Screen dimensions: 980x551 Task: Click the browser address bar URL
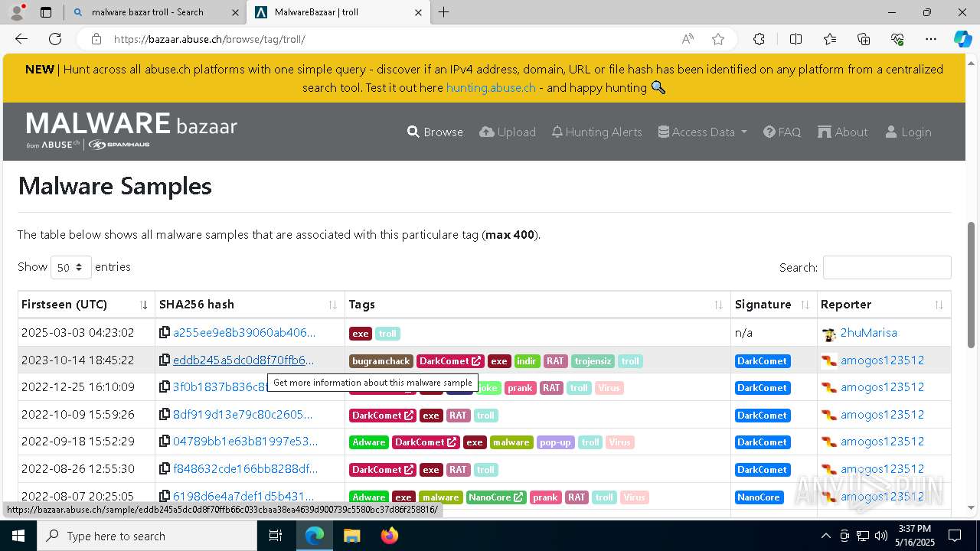click(x=210, y=39)
